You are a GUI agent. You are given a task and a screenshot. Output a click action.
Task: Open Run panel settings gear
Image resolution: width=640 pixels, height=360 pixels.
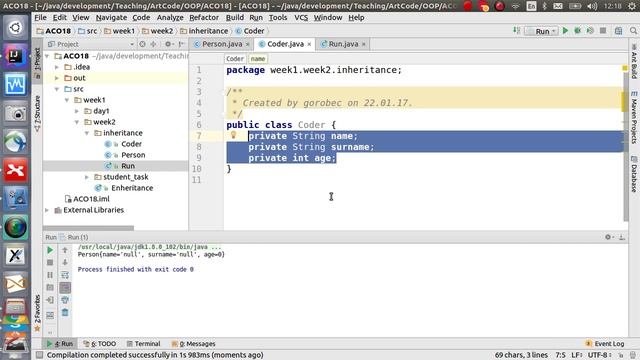[609, 237]
